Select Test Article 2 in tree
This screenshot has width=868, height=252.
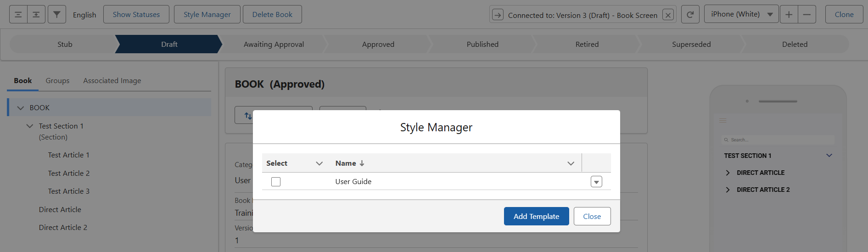tap(69, 174)
